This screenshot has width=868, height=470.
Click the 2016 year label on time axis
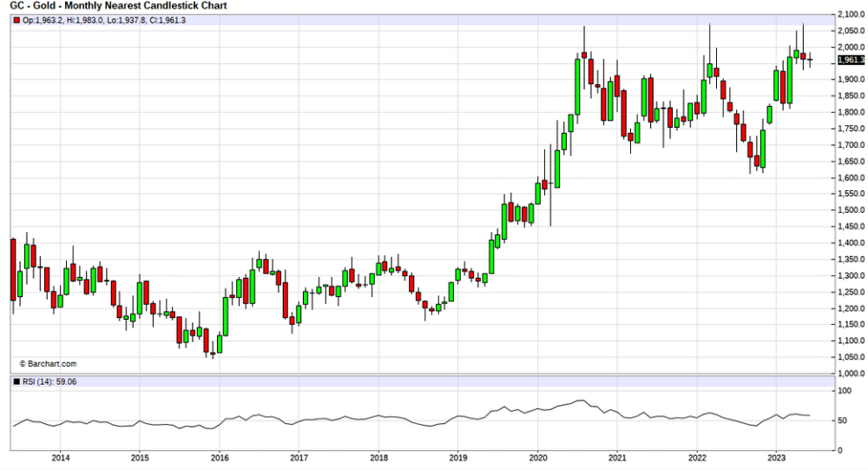coord(220,458)
